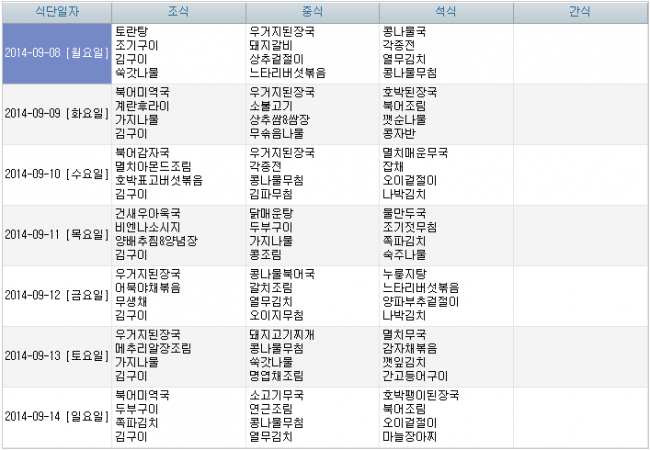
Task: Select the 조식 column header
Action: pos(178,12)
